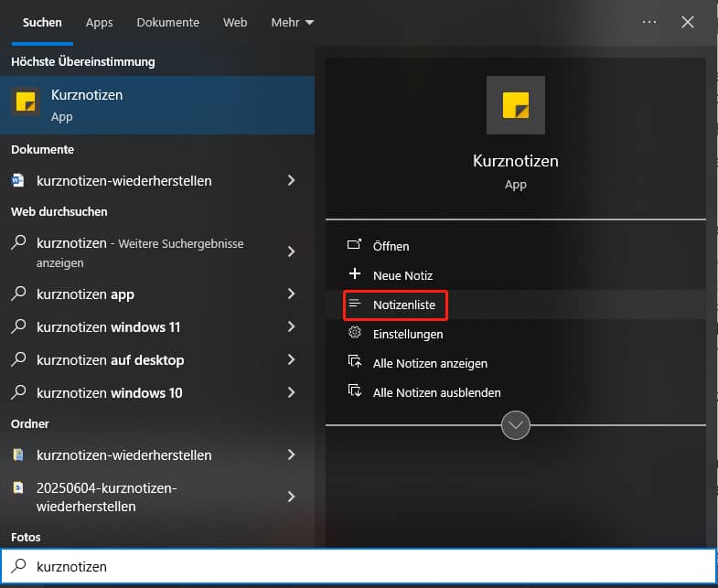The image size is (718, 588).
Task: Click the Word document icon for kurznotizen-wiederherstellen
Action: point(18,180)
